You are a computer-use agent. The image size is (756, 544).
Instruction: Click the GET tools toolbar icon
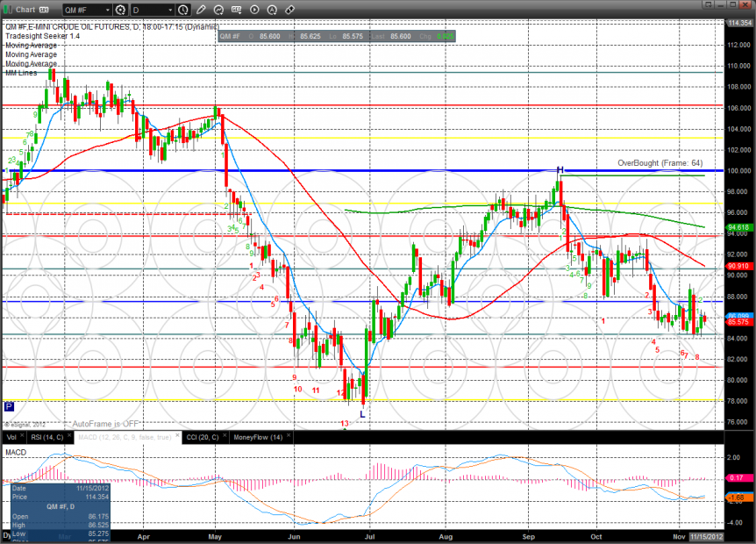click(x=236, y=10)
